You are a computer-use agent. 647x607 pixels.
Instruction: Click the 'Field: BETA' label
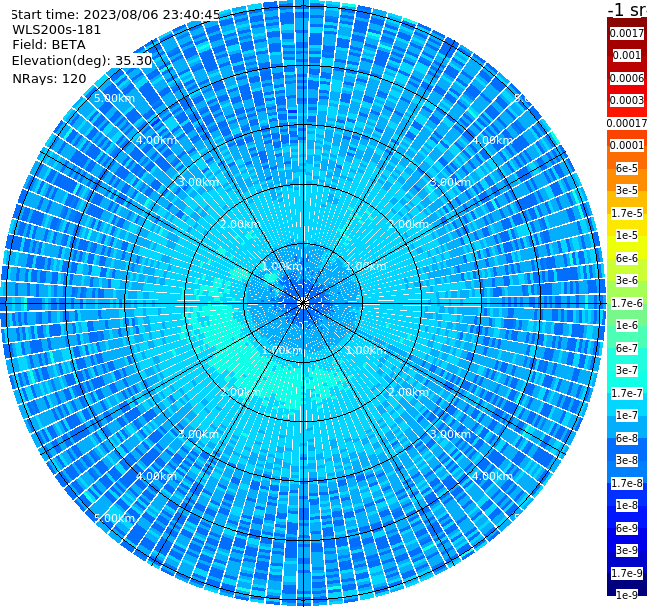[x=49, y=45]
